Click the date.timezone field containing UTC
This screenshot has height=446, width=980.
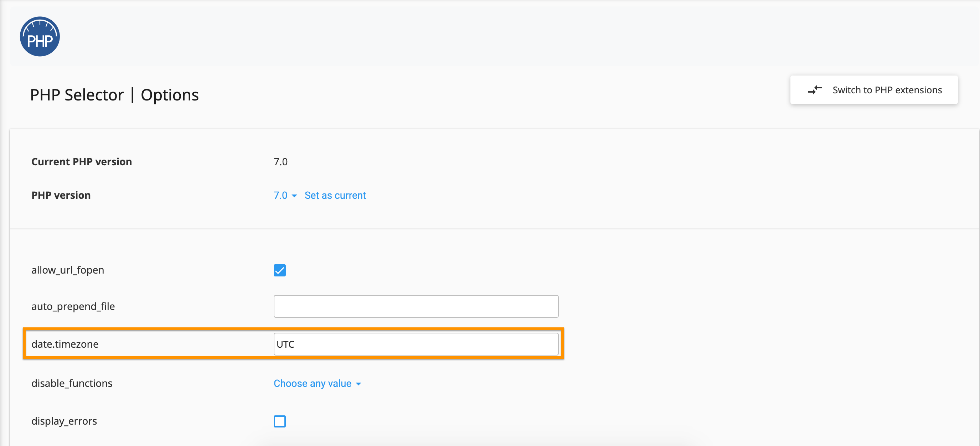pos(416,344)
